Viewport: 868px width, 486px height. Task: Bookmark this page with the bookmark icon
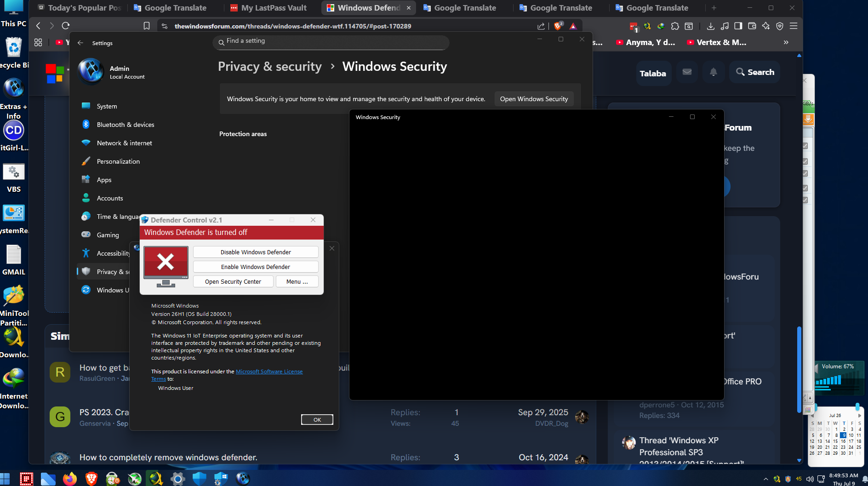tap(147, 26)
